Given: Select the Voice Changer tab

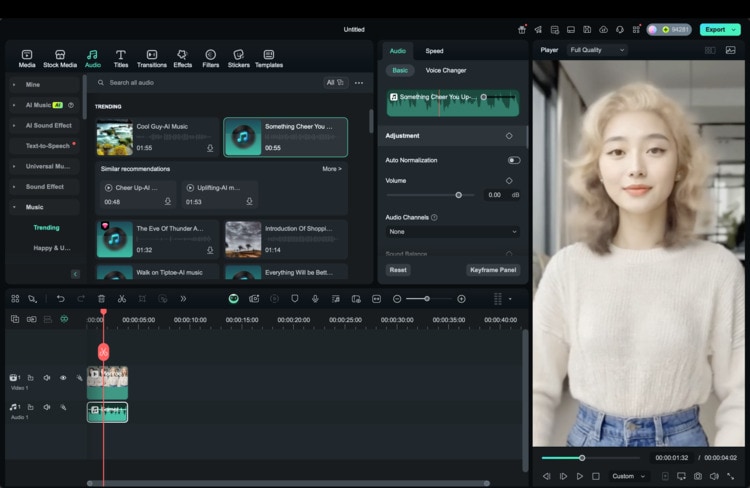Looking at the screenshot, I should point(445,70).
